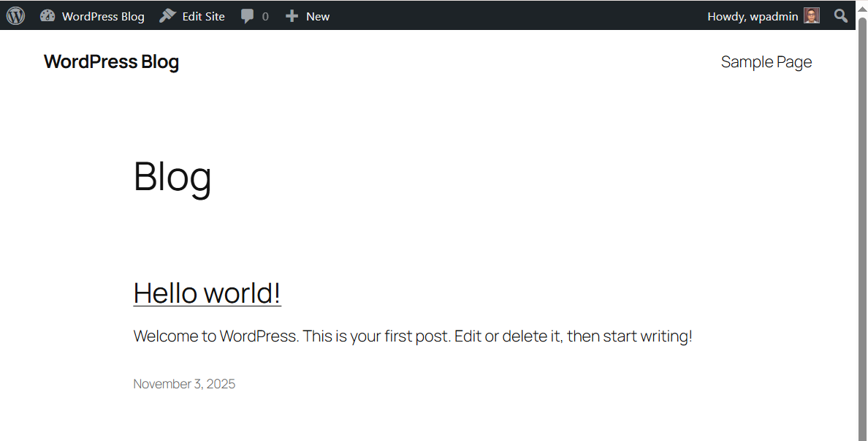Open search using the magnifier icon
Screen dimensions: 868x441
point(841,15)
